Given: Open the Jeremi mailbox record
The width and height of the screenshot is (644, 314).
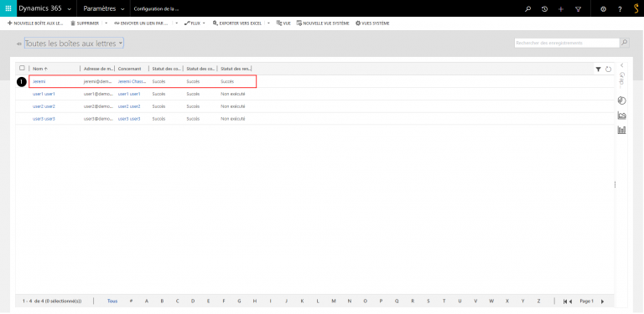Looking at the screenshot, I should (x=39, y=81).
